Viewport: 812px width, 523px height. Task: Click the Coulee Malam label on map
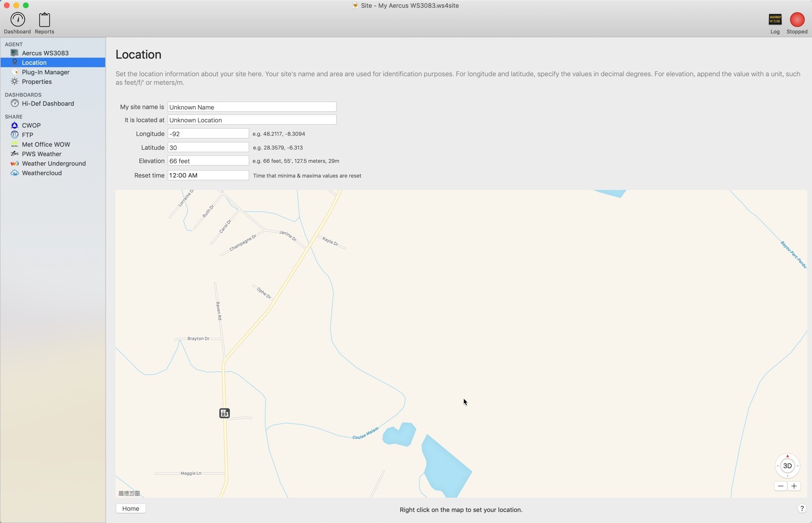[366, 433]
